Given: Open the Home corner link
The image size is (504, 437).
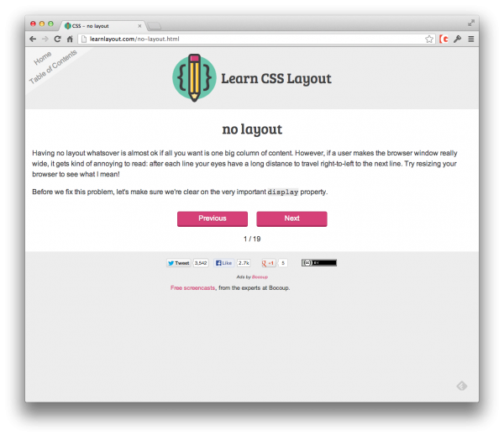Looking at the screenshot, I should pyautogui.click(x=43, y=58).
